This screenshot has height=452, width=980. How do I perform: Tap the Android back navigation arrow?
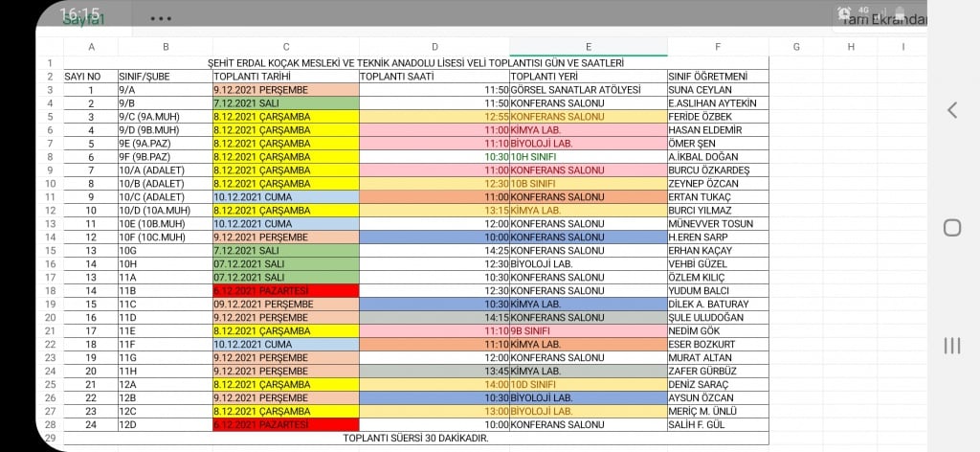[951, 110]
